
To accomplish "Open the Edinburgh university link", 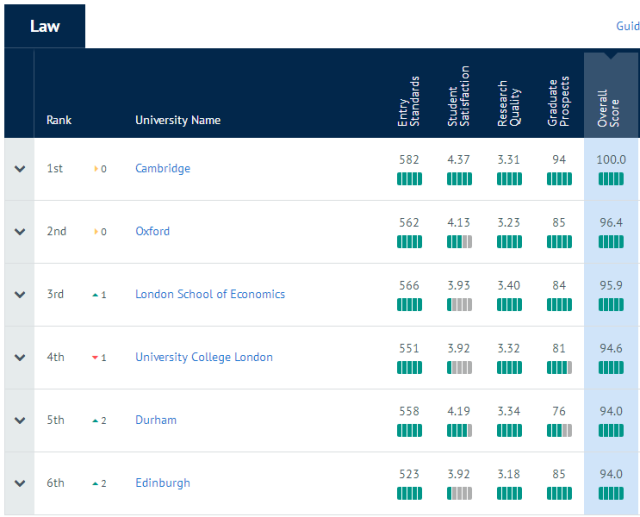I will point(162,483).
